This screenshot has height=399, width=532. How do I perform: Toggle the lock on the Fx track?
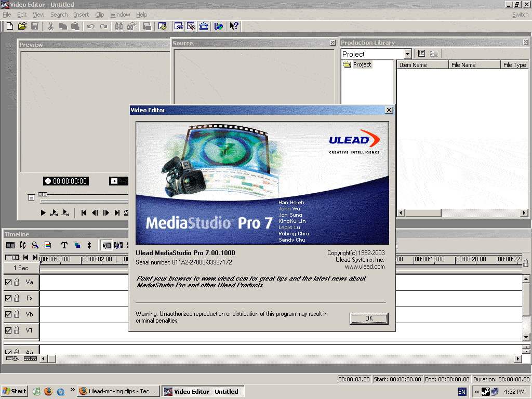[x=17, y=298]
